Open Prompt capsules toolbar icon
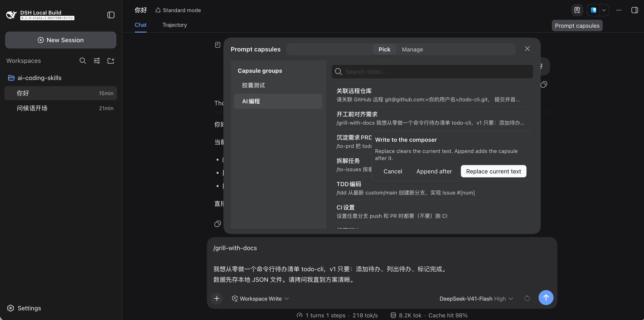 point(577,10)
